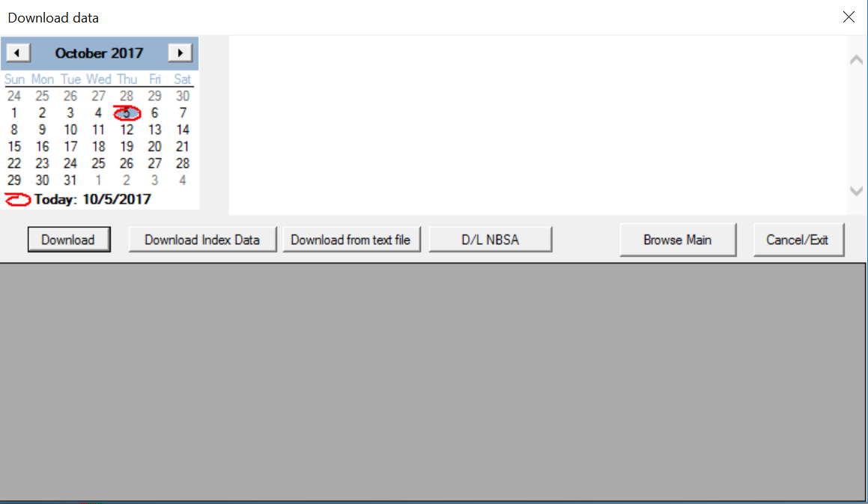Screen dimensions: 868x504
Task: Pick October 12 in the calendar
Action: coord(127,130)
